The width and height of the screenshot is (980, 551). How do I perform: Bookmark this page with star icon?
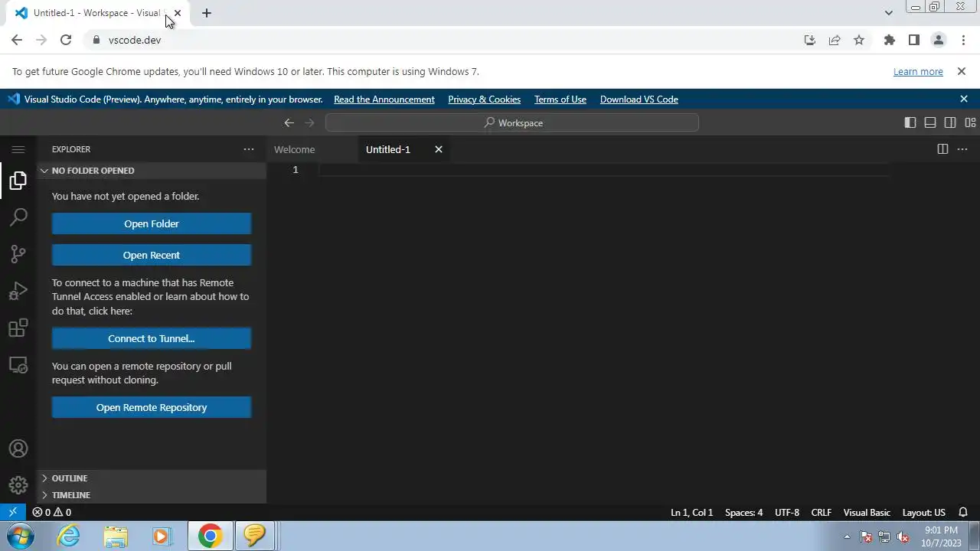coord(859,40)
